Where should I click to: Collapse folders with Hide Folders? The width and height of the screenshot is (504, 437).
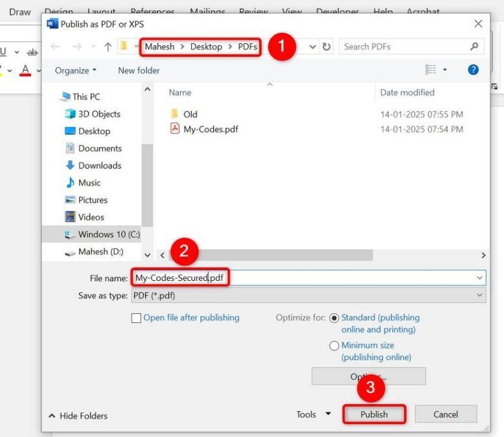78,416
